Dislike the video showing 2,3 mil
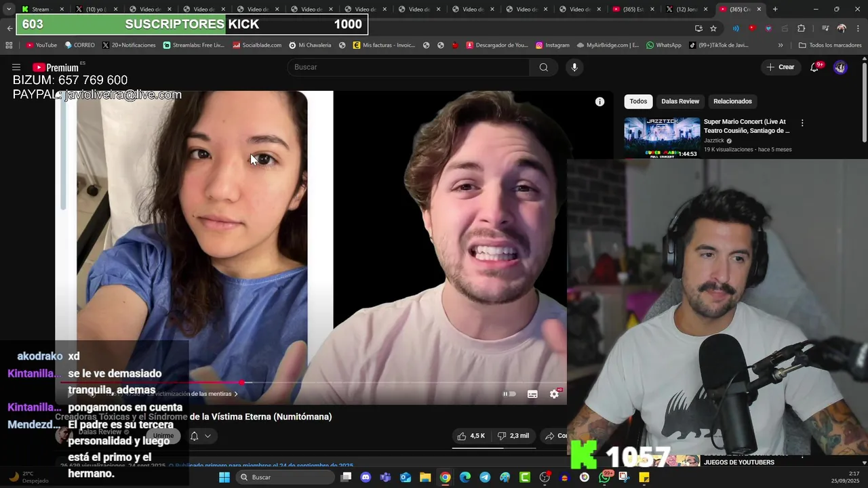 513,436
